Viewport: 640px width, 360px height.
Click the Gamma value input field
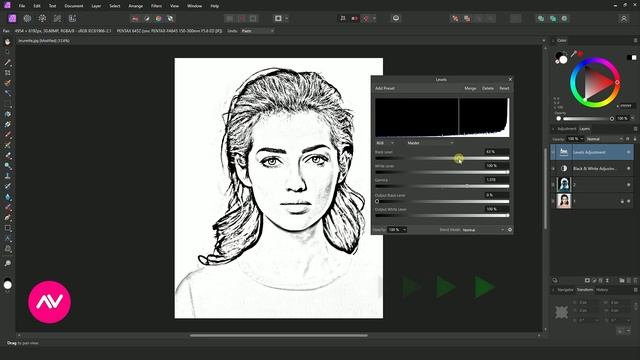pyautogui.click(x=497, y=180)
